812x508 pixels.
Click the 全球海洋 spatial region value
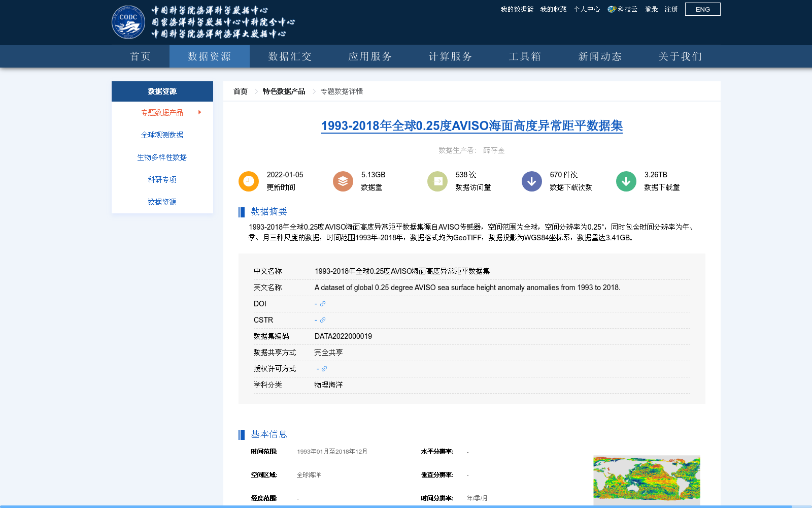[x=309, y=475]
